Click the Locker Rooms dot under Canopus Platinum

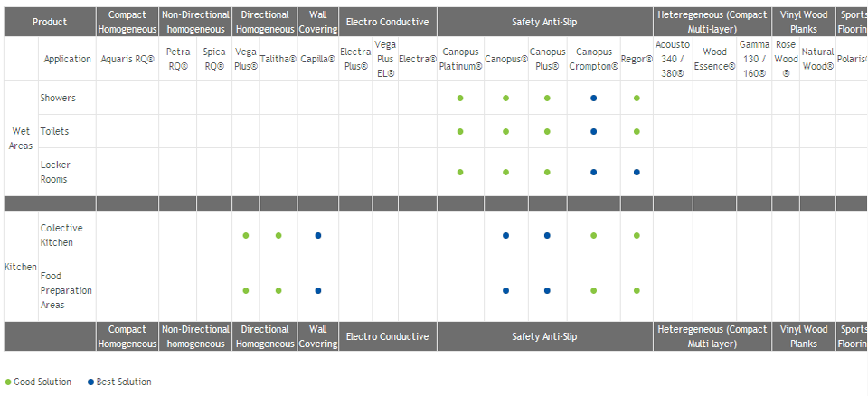tap(460, 173)
